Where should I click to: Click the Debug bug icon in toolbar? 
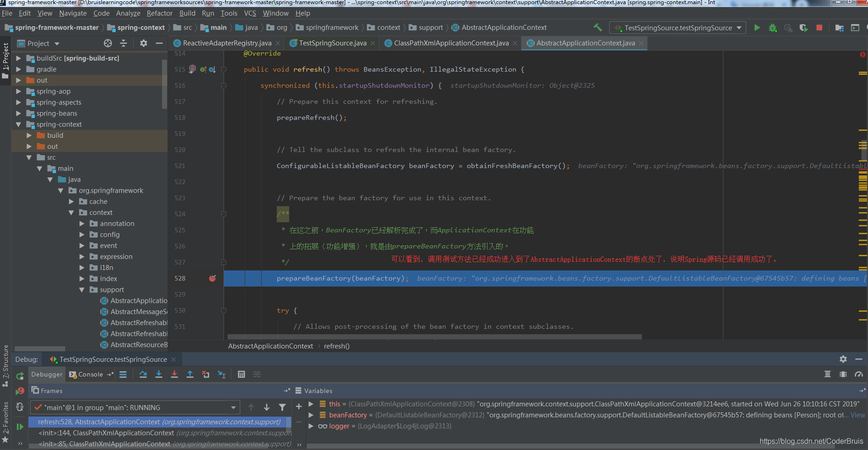(773, 28)
